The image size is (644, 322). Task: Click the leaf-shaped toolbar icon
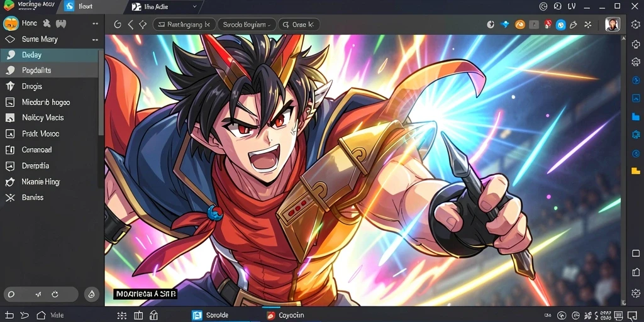coord(574,25)
